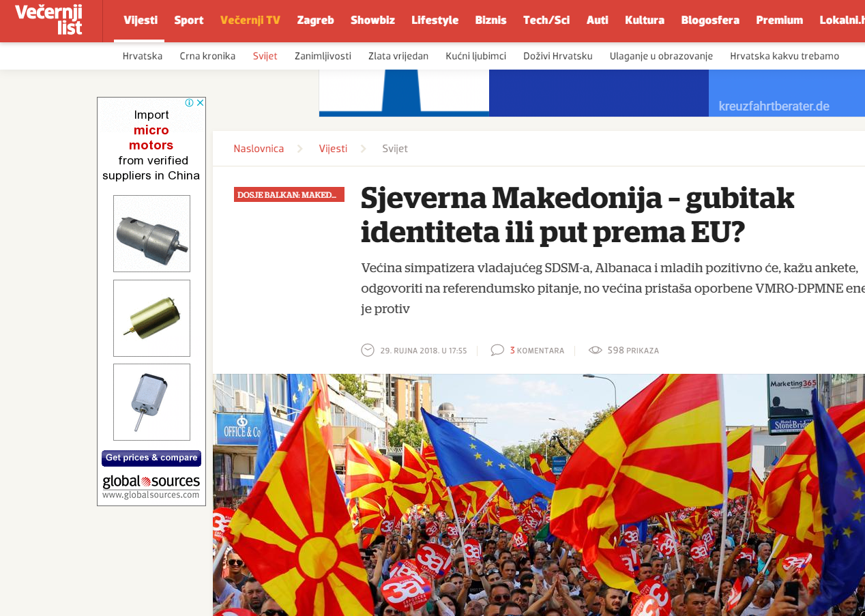
Task: Click the Vijesti breadcrumb link
Action: 333,149
